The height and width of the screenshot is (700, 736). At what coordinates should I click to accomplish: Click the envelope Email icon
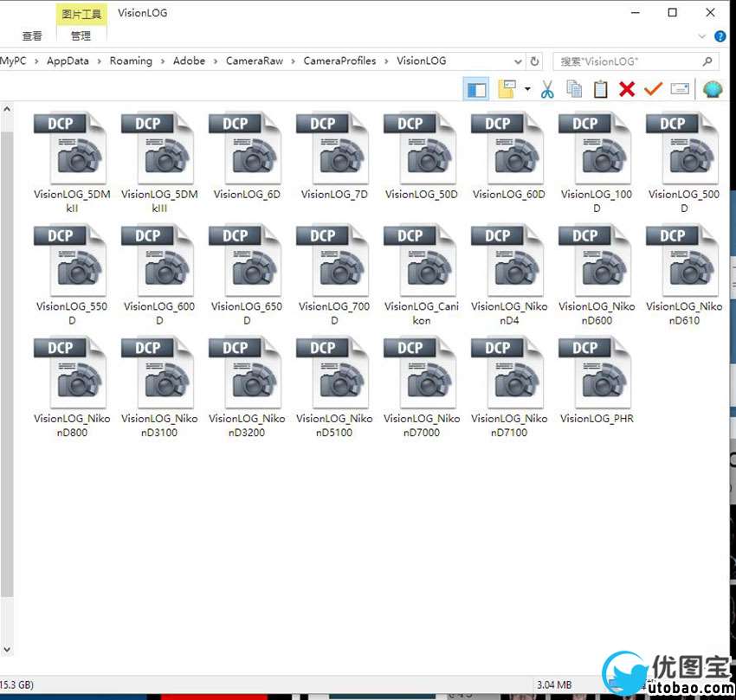click(x=680, y=88)
